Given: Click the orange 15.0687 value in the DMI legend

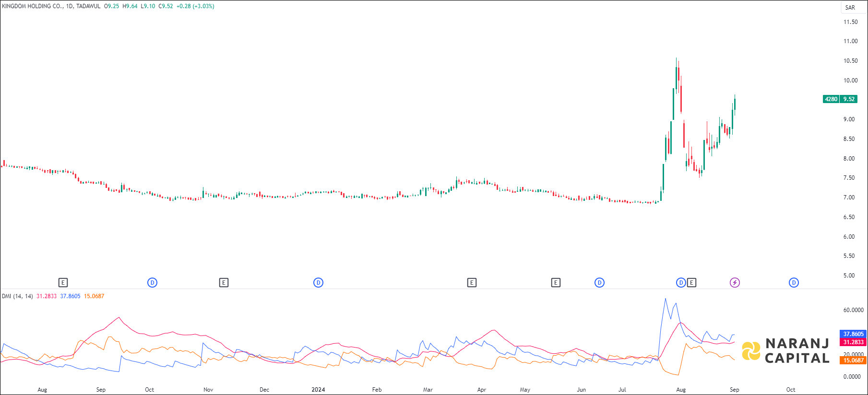Looking at the screenshot, I should (x=94, y=296).
